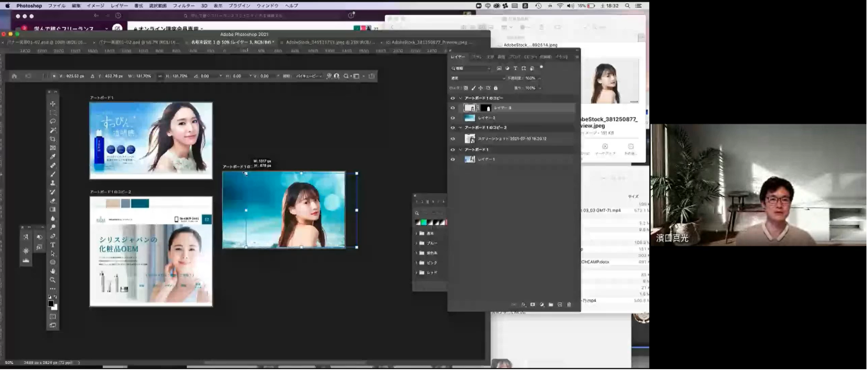Open Spotlight search in macOS menu bar

[x=628, y=6]
